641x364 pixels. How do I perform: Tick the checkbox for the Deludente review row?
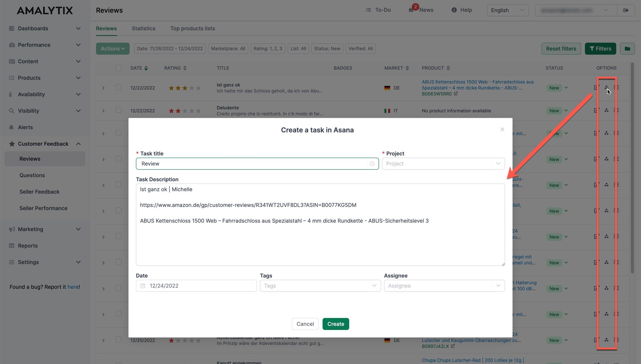[x=118, y=110]
